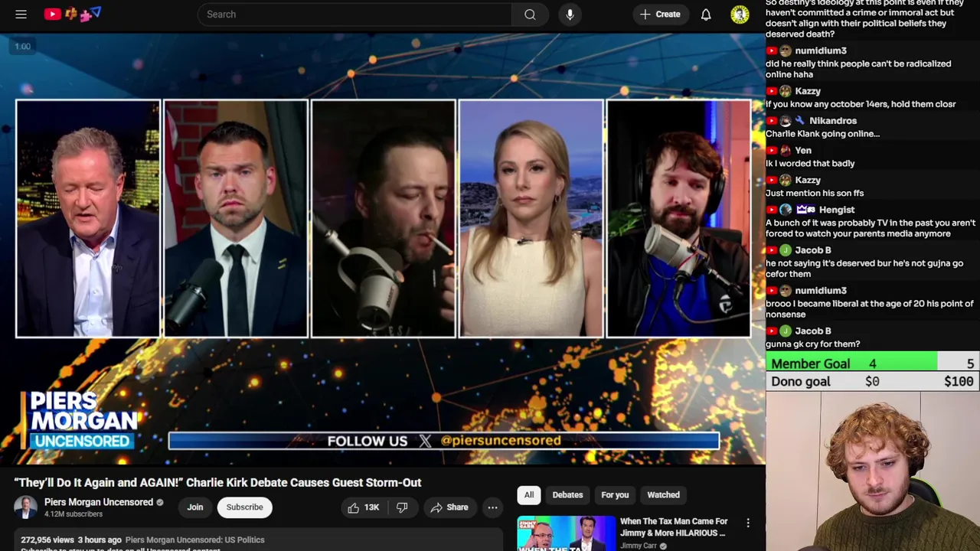Open the YouTube hamburger guide menu
This screenshot has width=980, height=551.
[x=21, y=15]
